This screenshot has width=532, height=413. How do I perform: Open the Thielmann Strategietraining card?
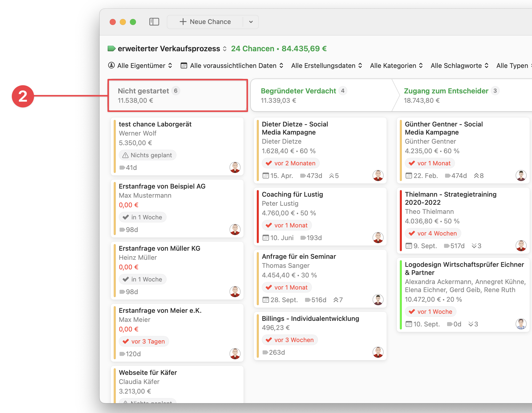450,198
